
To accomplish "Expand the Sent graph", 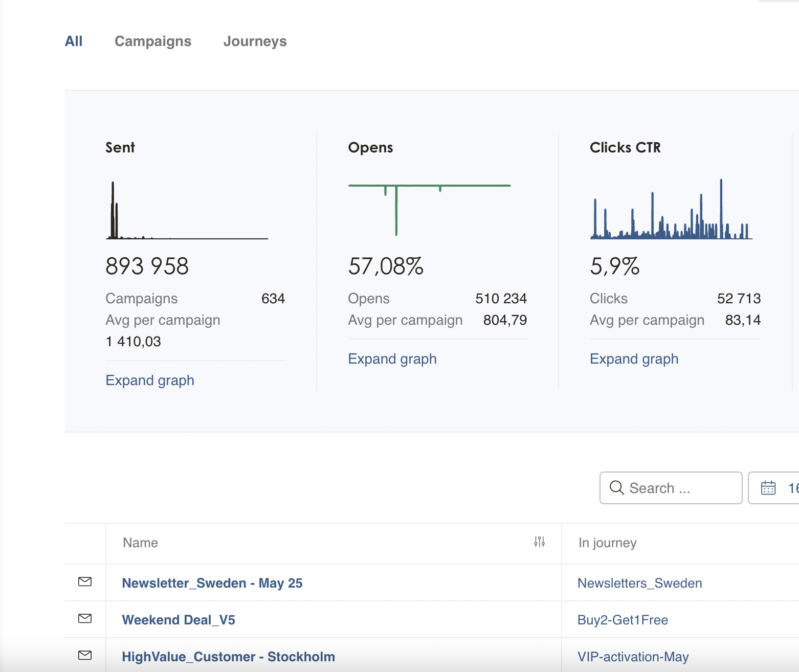I will [x=150, y=380].
